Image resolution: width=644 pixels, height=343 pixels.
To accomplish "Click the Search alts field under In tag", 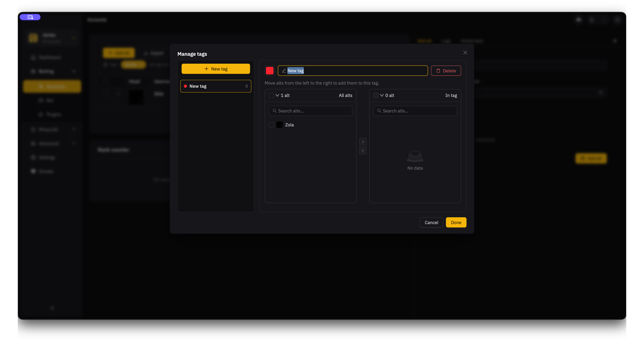I will tap(415, 111).
